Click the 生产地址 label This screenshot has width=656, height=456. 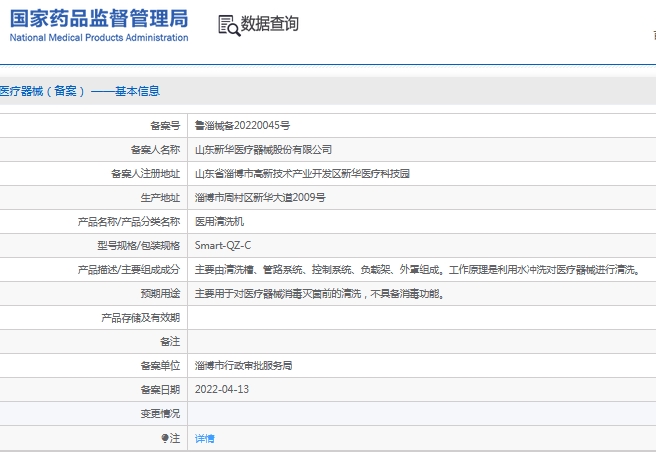coord(160,197)
